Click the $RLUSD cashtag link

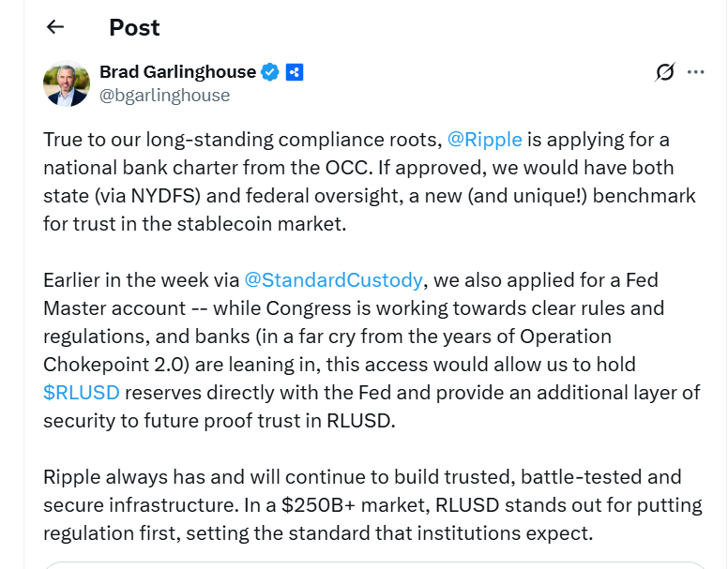(82, 392)
